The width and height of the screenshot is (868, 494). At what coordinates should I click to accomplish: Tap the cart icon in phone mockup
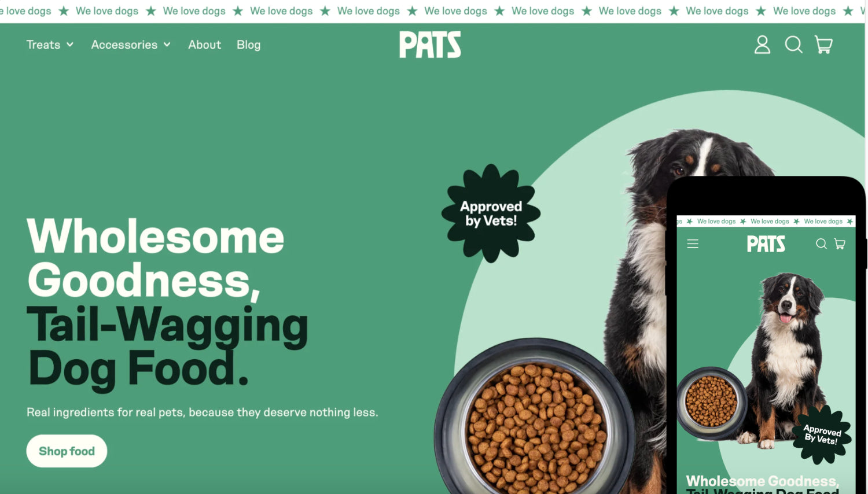click(x=840, y=244)
